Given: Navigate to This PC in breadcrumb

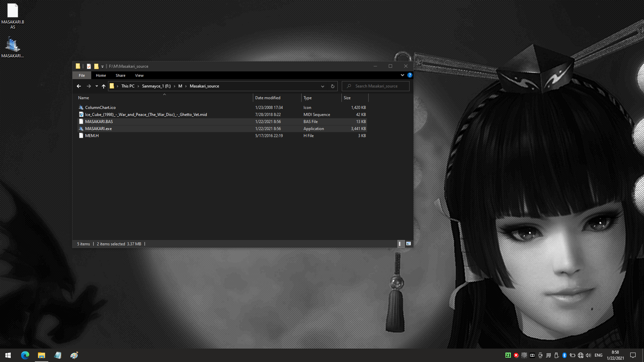Looking at the screenshot, I should point(128,86).
